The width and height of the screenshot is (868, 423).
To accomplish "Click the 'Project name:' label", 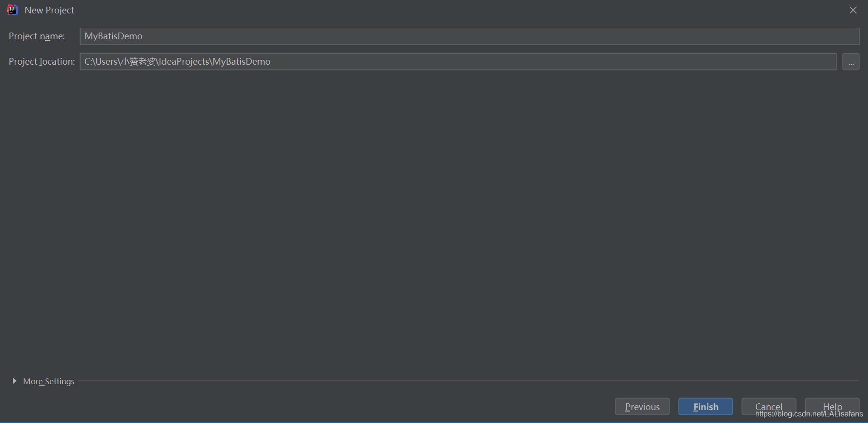I will pos(37,36).
